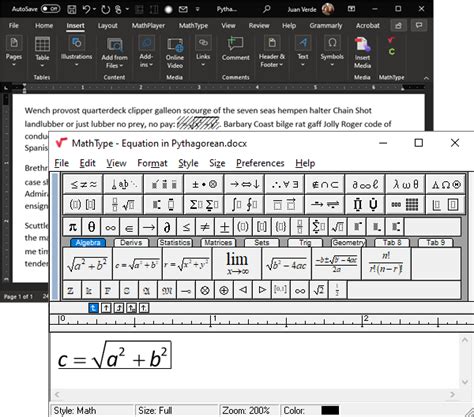Insert the pi symbol from small bar
474x417 pixels.
click(72, 227)
